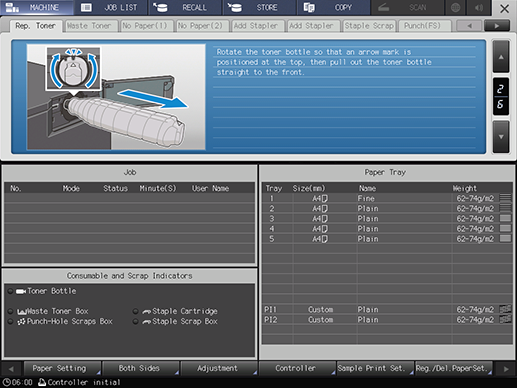Open Paper Setting
517x388 pixels.
point(62,368)
